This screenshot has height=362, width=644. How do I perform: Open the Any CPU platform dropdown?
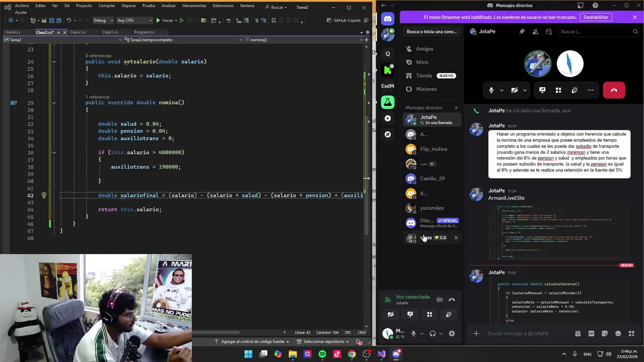(134, 21)
